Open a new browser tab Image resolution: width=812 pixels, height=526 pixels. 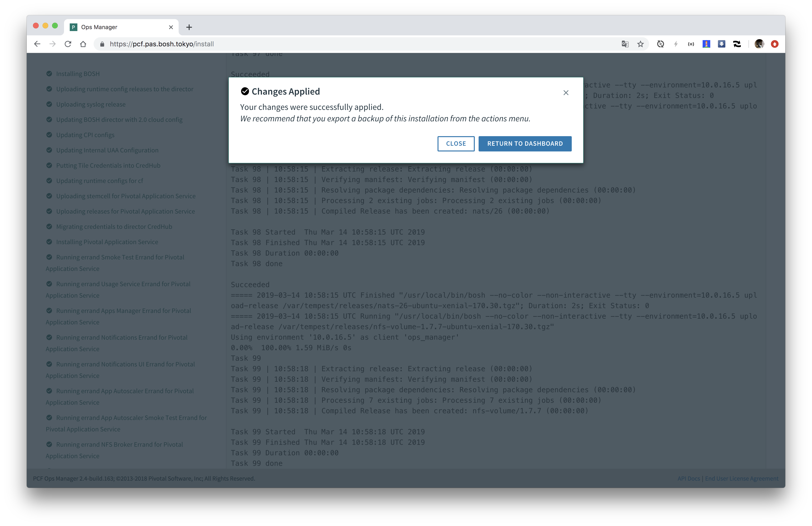[189, 27]
